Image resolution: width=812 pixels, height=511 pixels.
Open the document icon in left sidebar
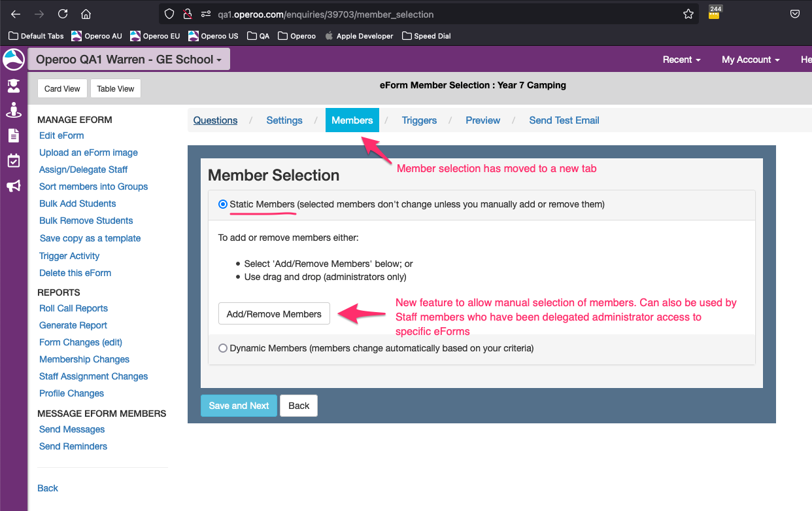(x=13, y=135)
